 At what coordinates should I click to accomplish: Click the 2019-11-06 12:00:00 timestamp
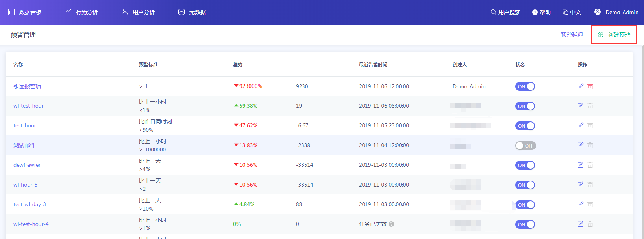[x=384, y=86]
